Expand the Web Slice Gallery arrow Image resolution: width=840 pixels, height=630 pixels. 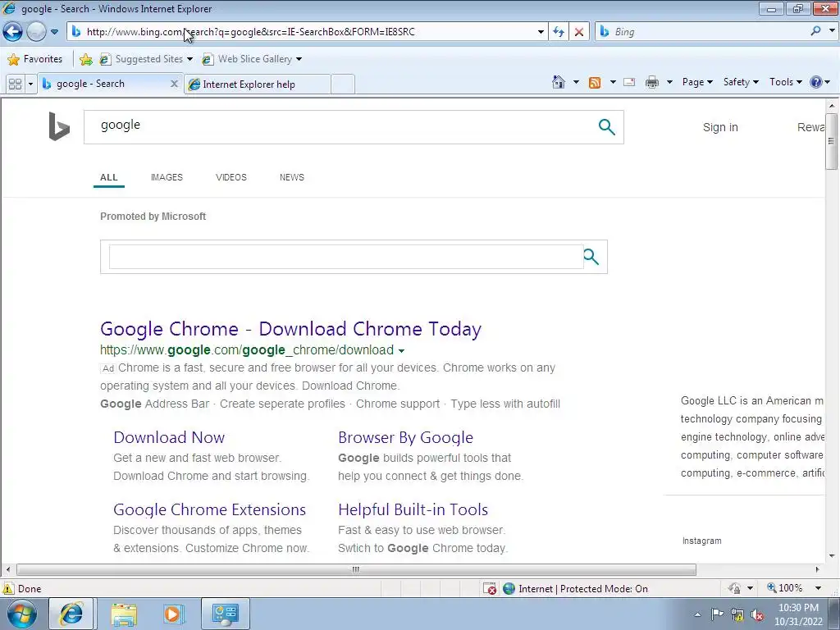(299, 59)
